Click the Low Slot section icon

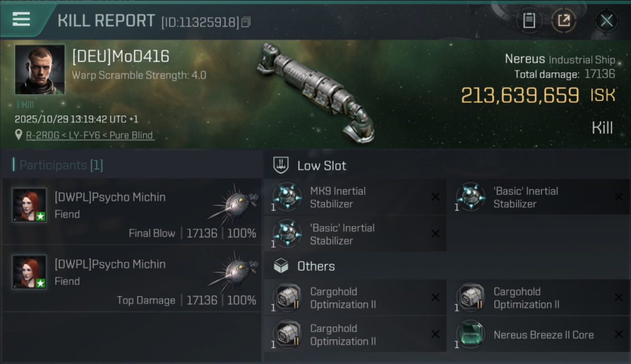(281, 165)
